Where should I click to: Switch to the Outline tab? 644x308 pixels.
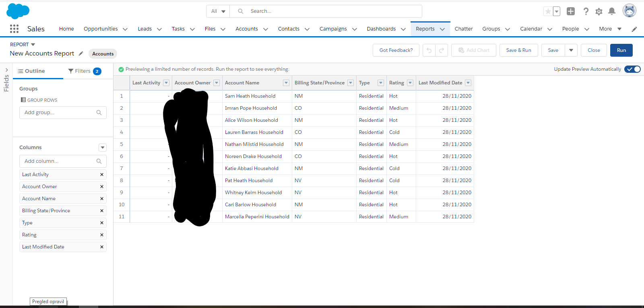[38, 71]
